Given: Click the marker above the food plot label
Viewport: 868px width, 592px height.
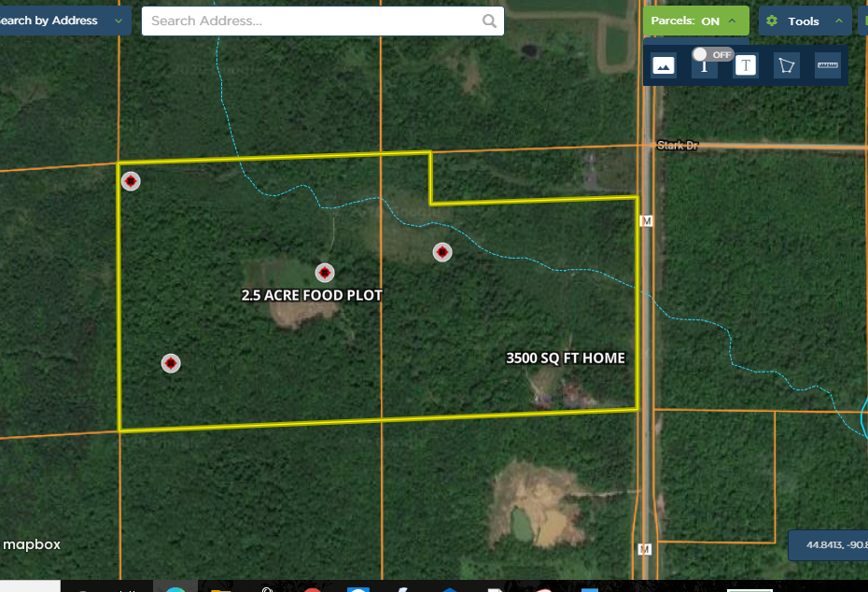Looking at the screenshot, I should click(x=325, y=273).
